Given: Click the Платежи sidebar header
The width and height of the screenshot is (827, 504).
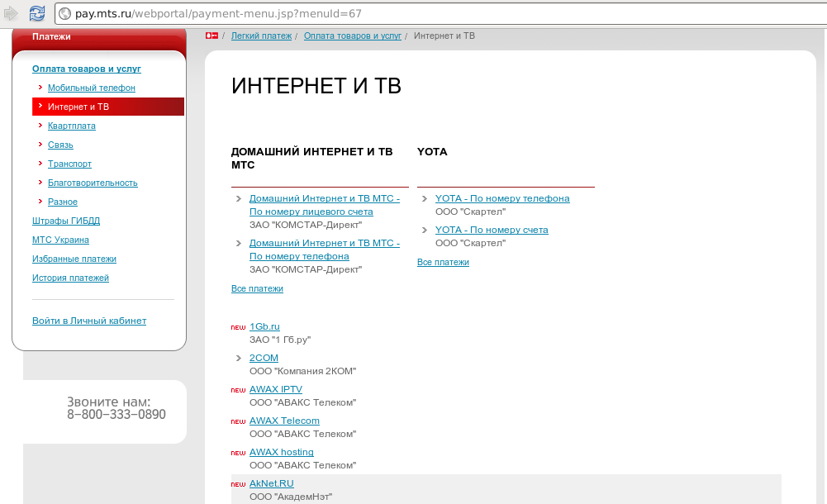Looking at the screenshot, I should coord(51,36).
